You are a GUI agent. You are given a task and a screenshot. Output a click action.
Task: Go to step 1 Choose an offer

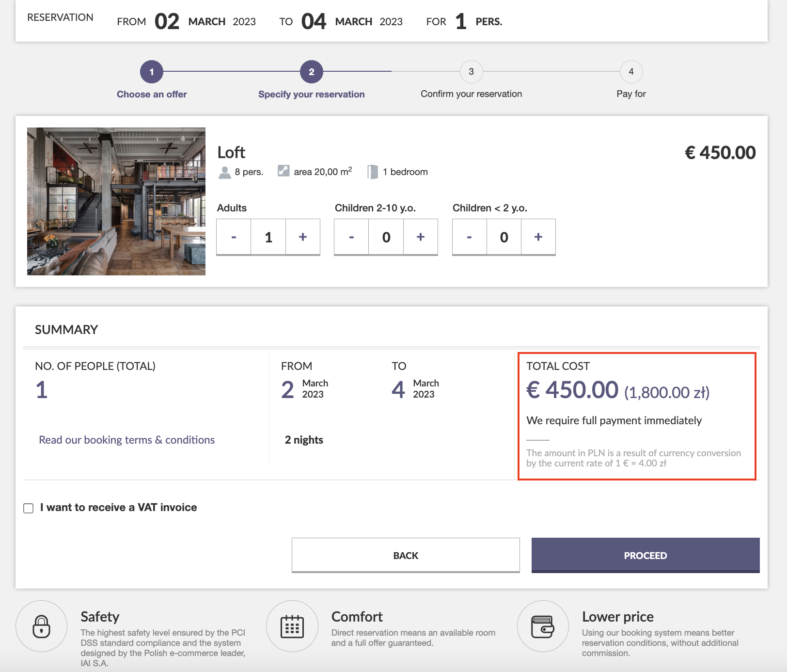pos(152,72)
